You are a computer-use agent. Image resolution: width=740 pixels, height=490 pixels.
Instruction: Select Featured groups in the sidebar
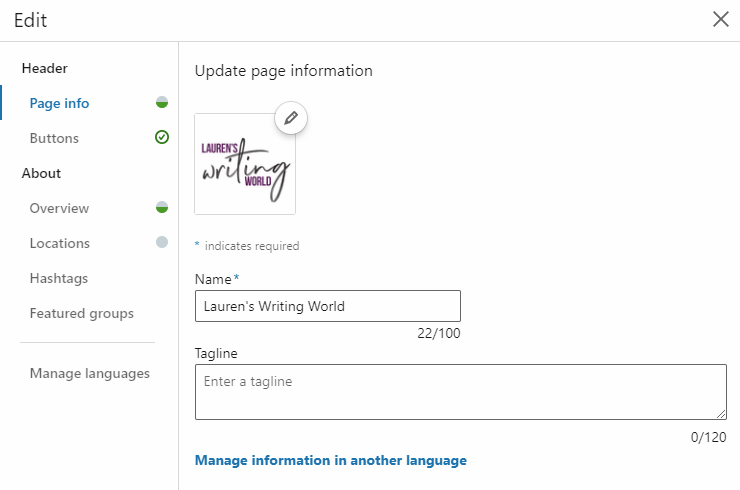[82, 313]
